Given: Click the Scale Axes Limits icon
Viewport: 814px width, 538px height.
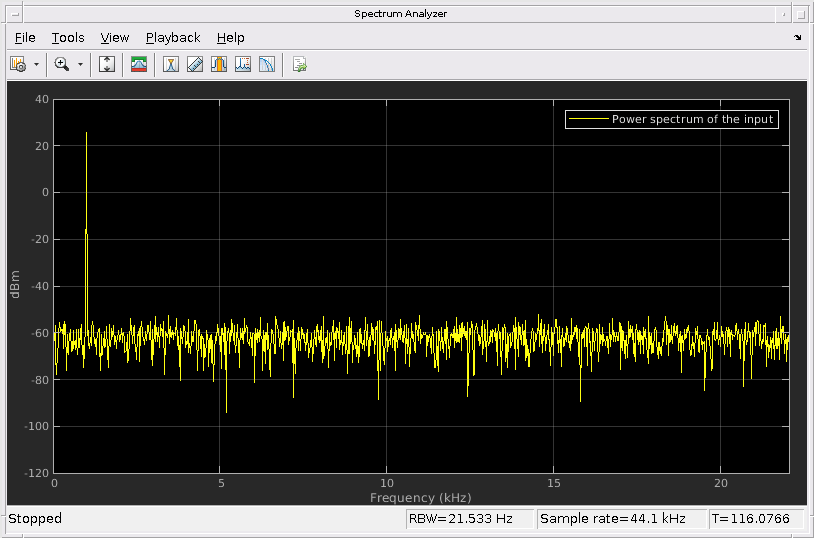Looking at the screenshot, I should coord(108,64).
